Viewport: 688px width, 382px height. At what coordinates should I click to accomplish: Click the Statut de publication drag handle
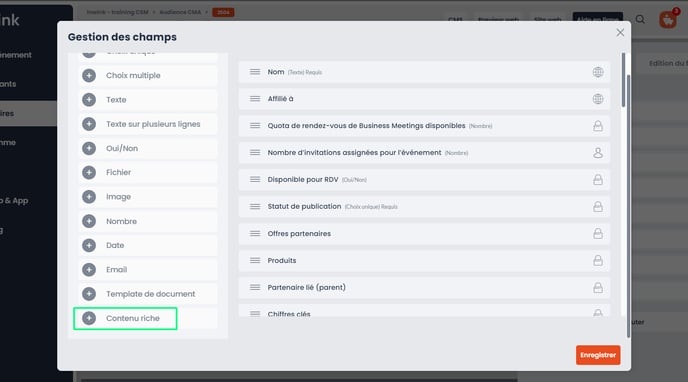tap(255, 207)
